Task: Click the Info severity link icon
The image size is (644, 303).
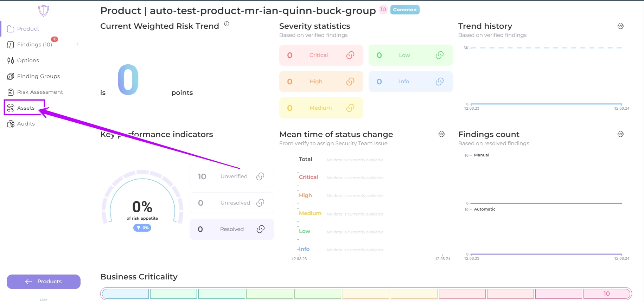Action: [439, 82]
